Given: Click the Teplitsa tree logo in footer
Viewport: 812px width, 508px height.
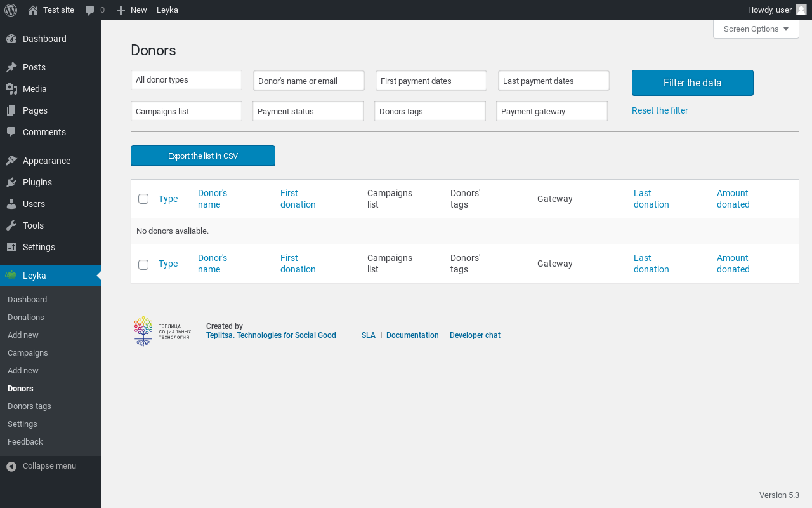Looking at the screenshot, I should pyautogui.click(x=143, y=331).
